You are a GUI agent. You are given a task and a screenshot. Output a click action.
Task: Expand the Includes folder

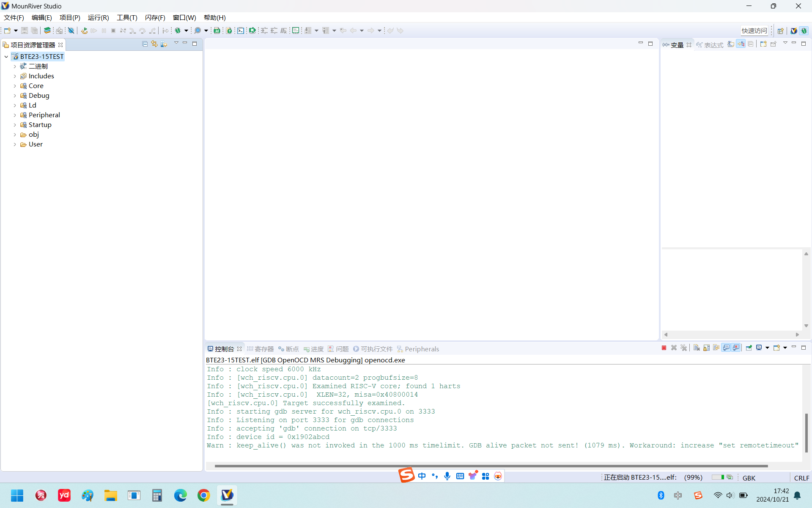pyautogui.click(x=15, y=76)
